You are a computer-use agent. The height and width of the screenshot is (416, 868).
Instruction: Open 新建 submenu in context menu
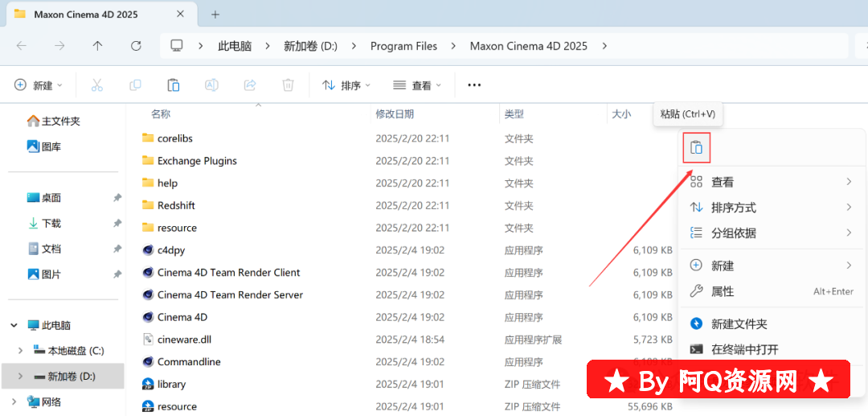[x=771, y=266]
